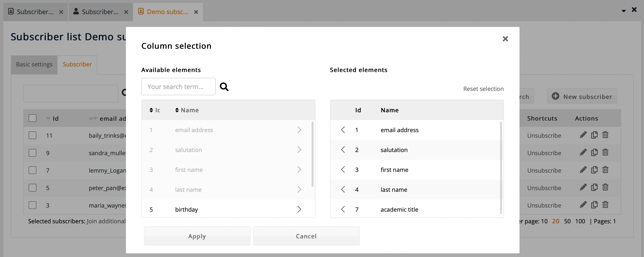Screen dimensions: 644x257
Task: Set per page to 50
Action: (567, 221)
